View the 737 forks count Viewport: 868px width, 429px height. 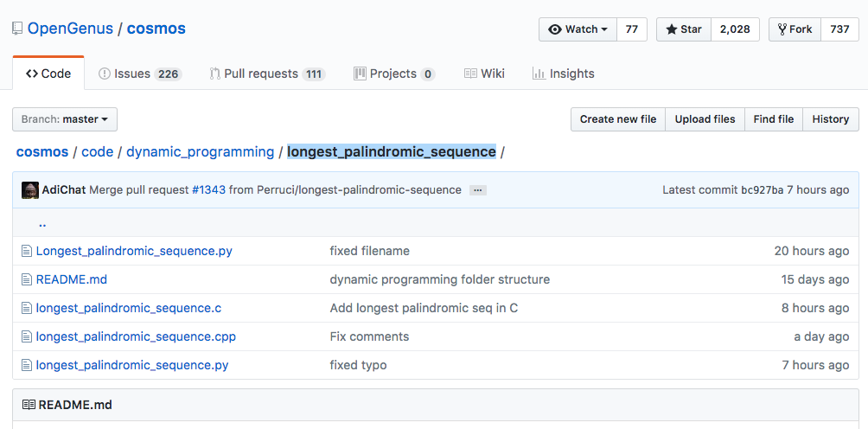839,29
